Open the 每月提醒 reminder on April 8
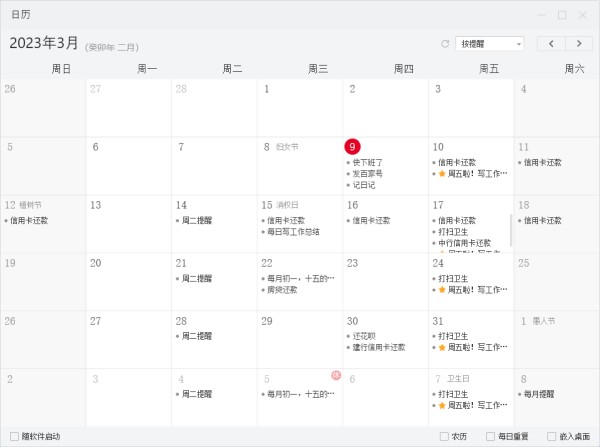Screen dimensions: 600x447 pyautogui.click(x=539, y=394)
